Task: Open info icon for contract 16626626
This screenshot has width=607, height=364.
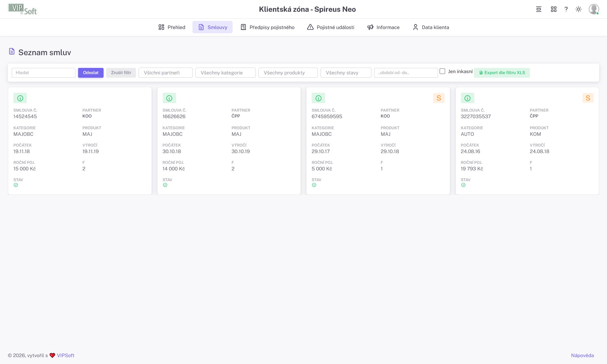Action: click(169, 98)
